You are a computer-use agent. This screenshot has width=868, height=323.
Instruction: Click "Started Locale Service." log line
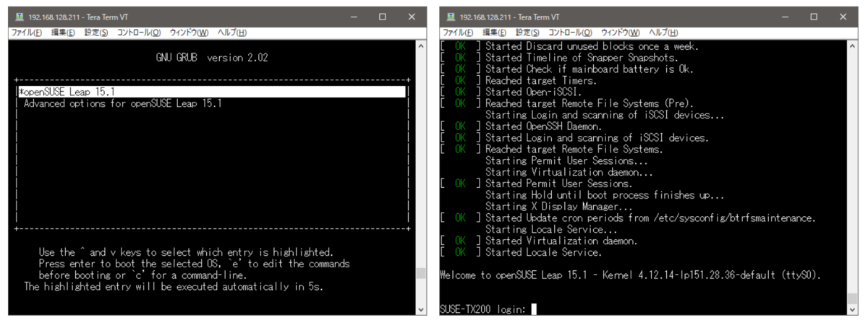[543, 252]
